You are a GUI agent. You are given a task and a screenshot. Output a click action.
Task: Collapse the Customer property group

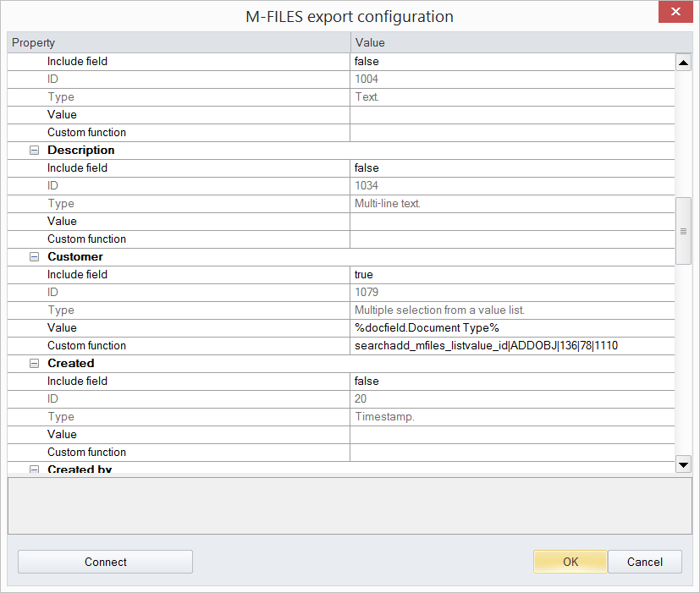click(x=35, y=257)
